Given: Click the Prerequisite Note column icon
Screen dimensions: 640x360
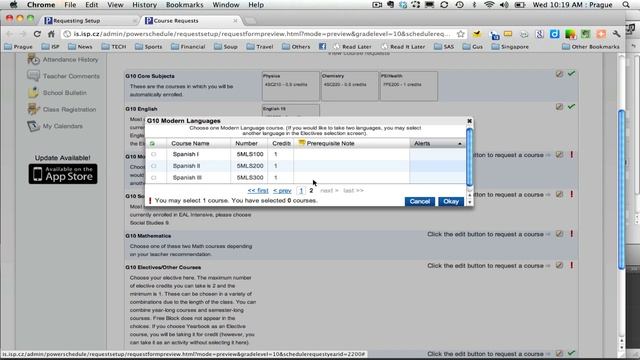Looking at the screenshot, I should pos(302,143).
